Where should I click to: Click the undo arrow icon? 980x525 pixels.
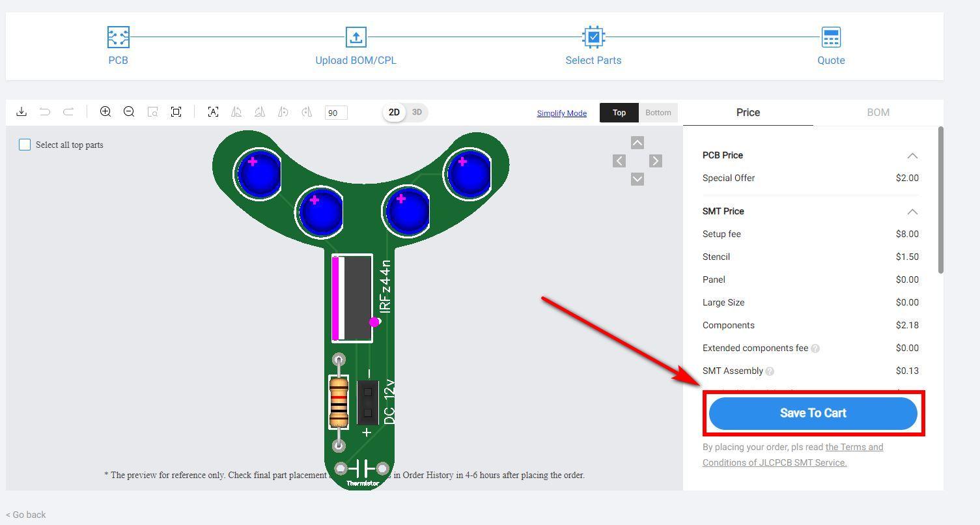point(45,112)
